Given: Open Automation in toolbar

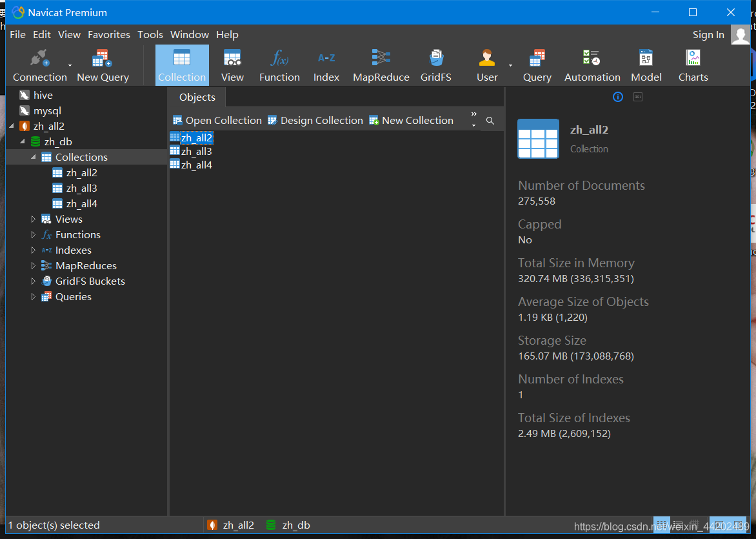Looking at the screenshot, I should coord(592,66).
